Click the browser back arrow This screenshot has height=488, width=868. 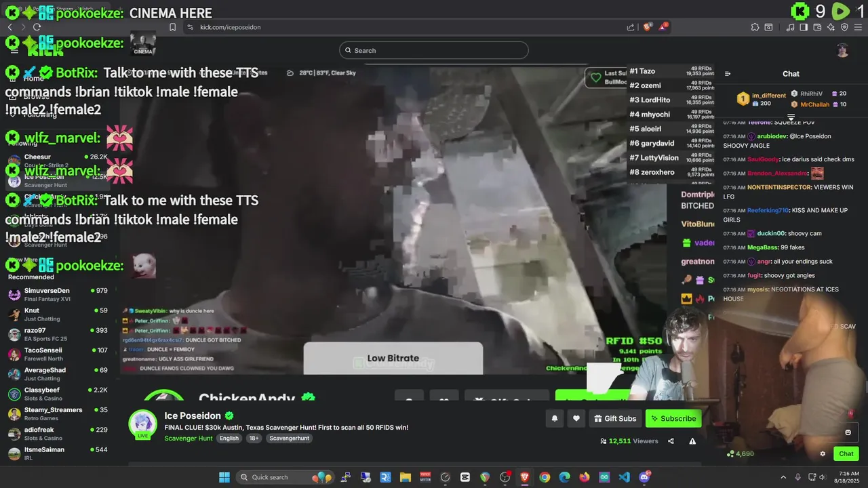(x=9, y=27)
